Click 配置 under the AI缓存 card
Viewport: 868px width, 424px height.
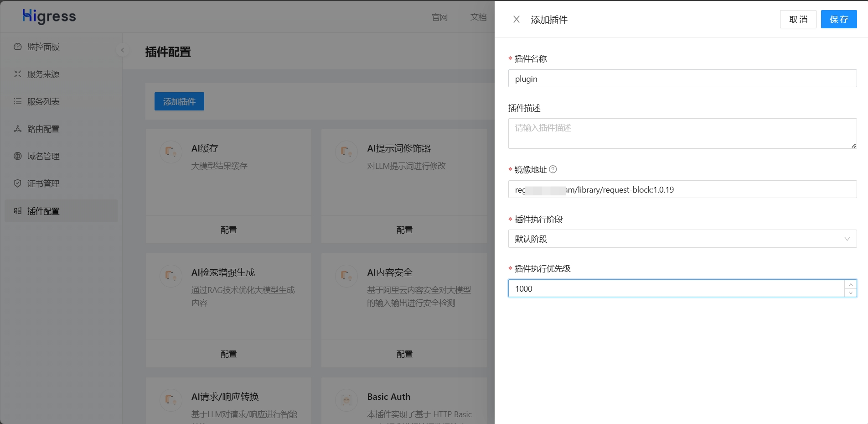coord(228,230)
